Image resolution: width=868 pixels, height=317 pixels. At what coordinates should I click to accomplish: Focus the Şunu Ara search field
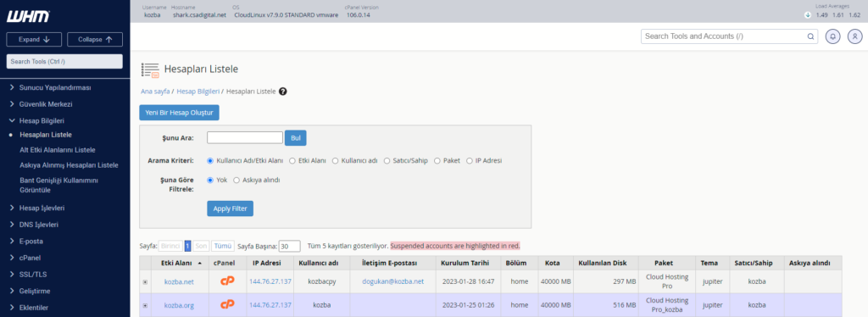pos(245,138)
